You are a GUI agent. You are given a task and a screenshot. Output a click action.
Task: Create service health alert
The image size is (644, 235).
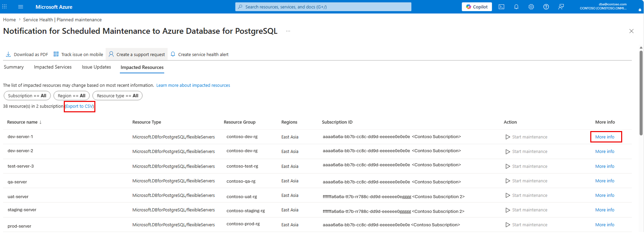click(199, 54)
